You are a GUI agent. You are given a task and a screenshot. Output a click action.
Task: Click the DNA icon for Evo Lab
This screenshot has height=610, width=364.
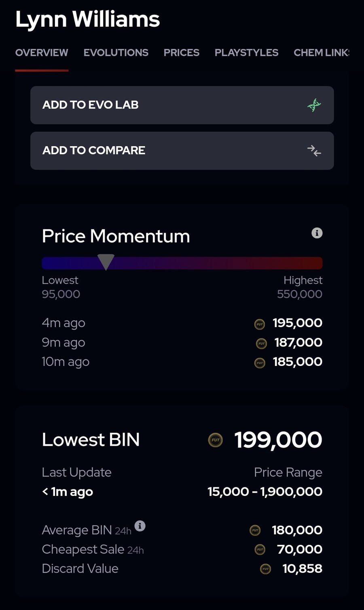point(314,105)
